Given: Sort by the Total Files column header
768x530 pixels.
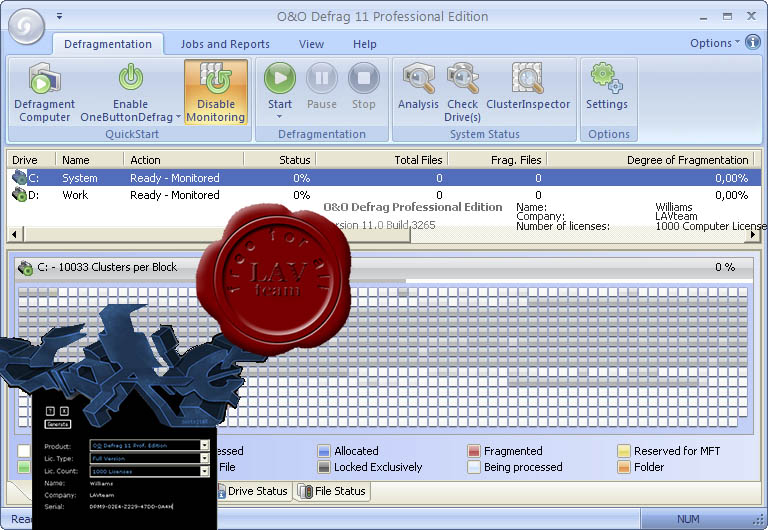Looking at the screenshot, I should point(382,160).
